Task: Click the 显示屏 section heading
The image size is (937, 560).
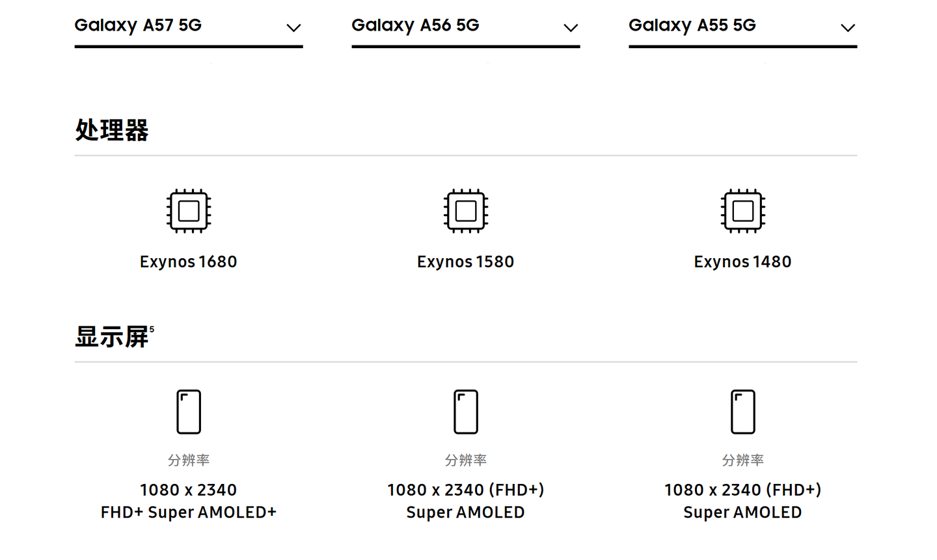Action: click(112, 337)
